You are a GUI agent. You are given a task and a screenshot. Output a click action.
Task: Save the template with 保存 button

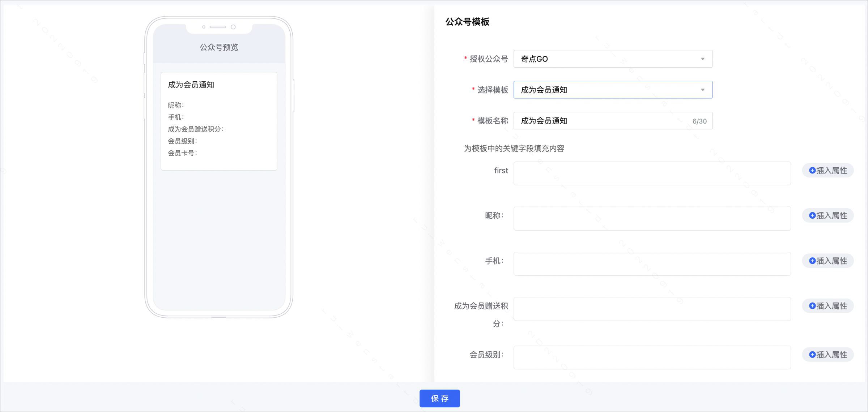439,398
